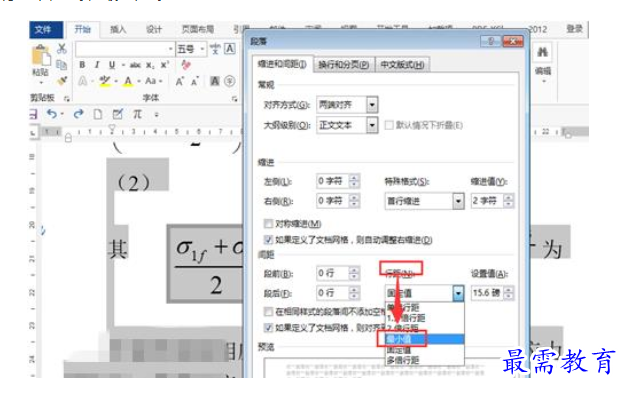Enable the 对称缩进 mirror indents checkbox

268,224
